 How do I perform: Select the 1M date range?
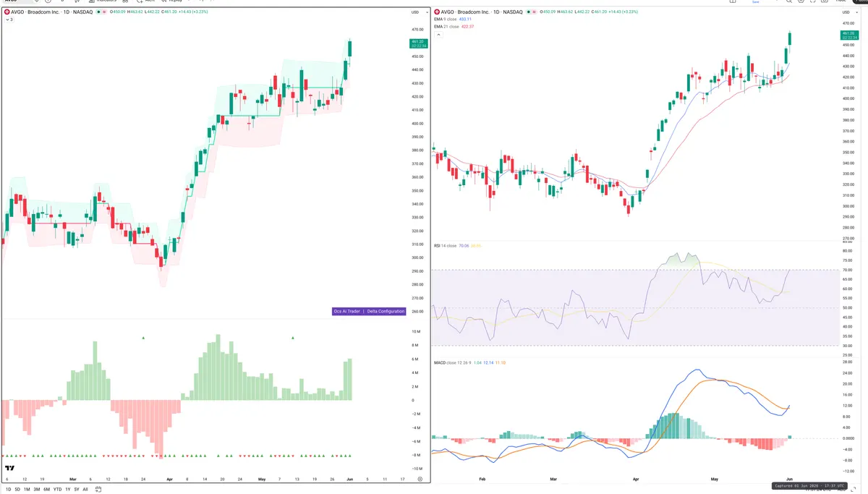click(x=27, y=490)
